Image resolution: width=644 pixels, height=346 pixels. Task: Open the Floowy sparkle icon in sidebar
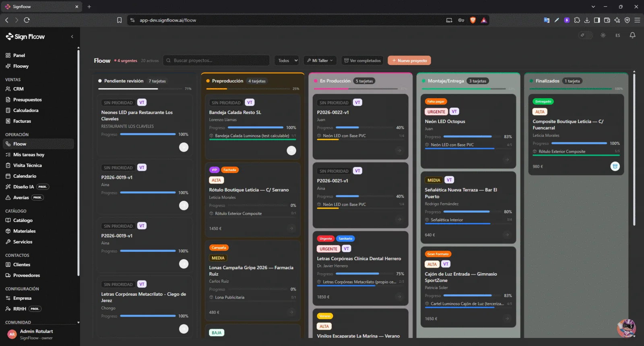click(x=8, y=66)
